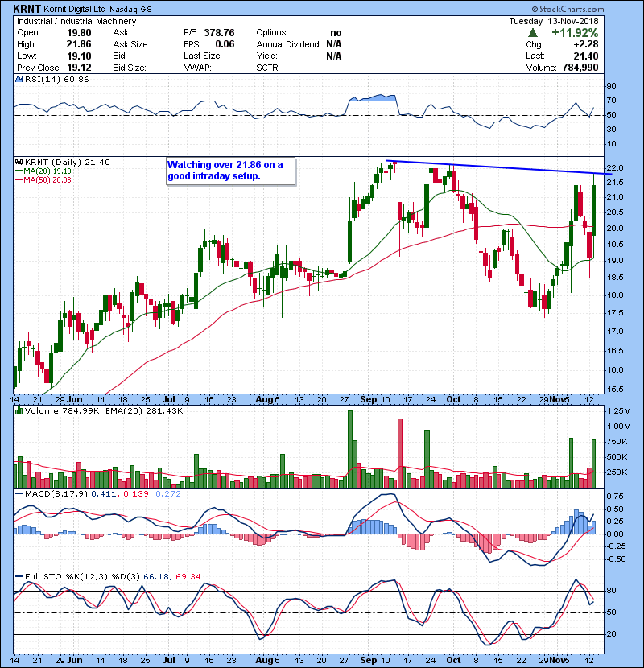The image size is (644, 668).
Task: Click the +11.92% percent change value
Action: pyautogui.click(x=575, y=33)
